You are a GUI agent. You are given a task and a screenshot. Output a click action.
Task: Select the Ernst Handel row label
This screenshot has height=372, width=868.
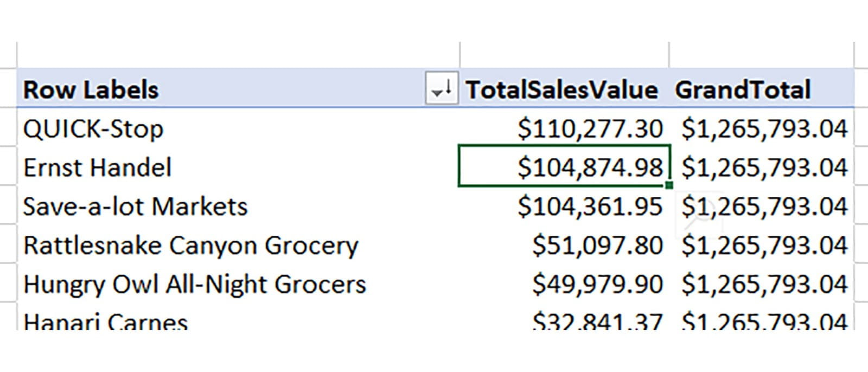[x=98, y=168]
